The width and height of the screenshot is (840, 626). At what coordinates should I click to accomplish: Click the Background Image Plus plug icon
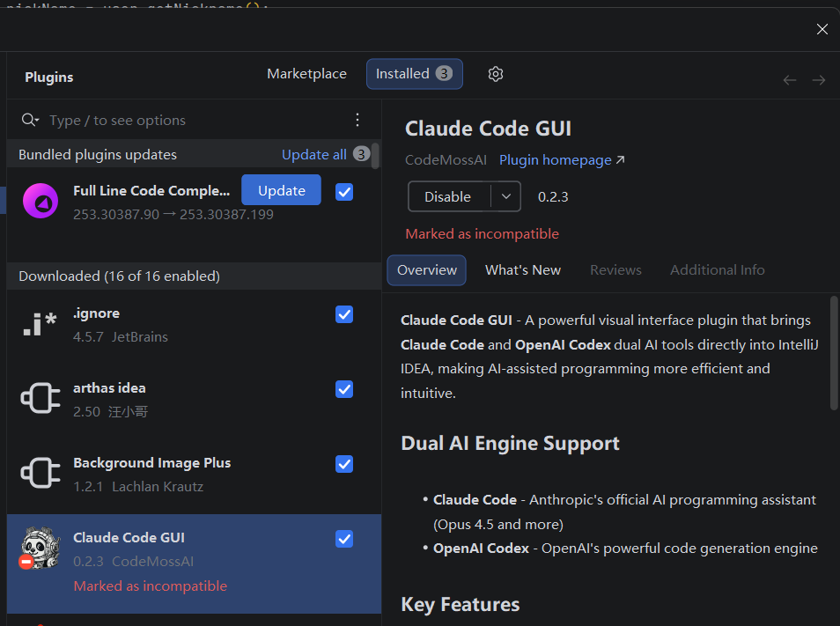pyautogui.click(x=41, y=474)
